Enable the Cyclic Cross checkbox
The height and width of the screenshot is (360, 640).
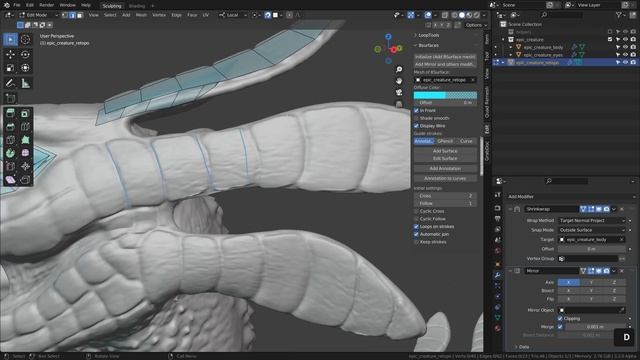[x=416, y=211]
